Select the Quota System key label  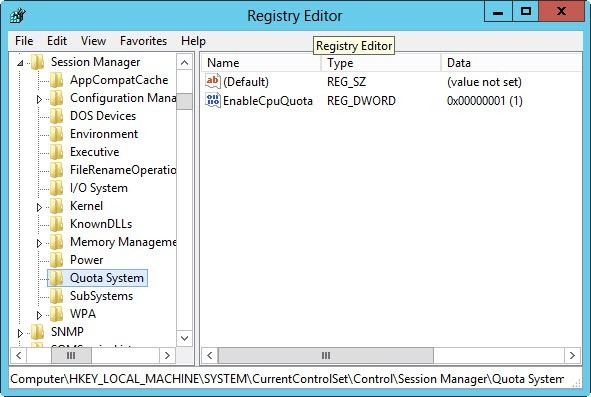coord(107,278)
